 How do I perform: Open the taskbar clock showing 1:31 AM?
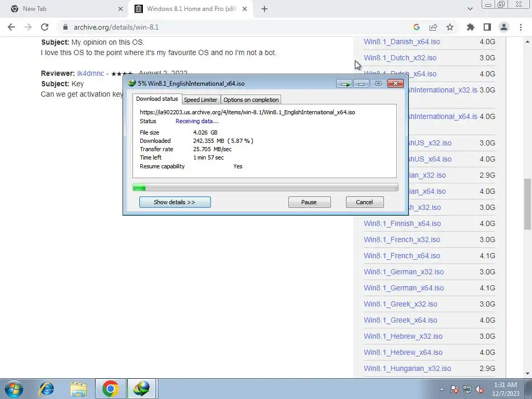click(x=506, y=389)
